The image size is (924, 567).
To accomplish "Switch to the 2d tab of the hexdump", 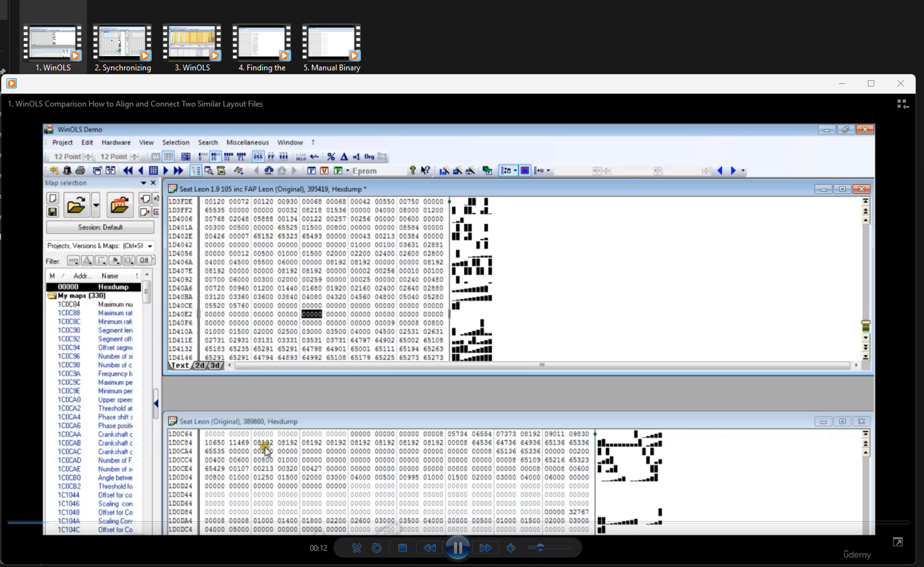I will point(200,366).
